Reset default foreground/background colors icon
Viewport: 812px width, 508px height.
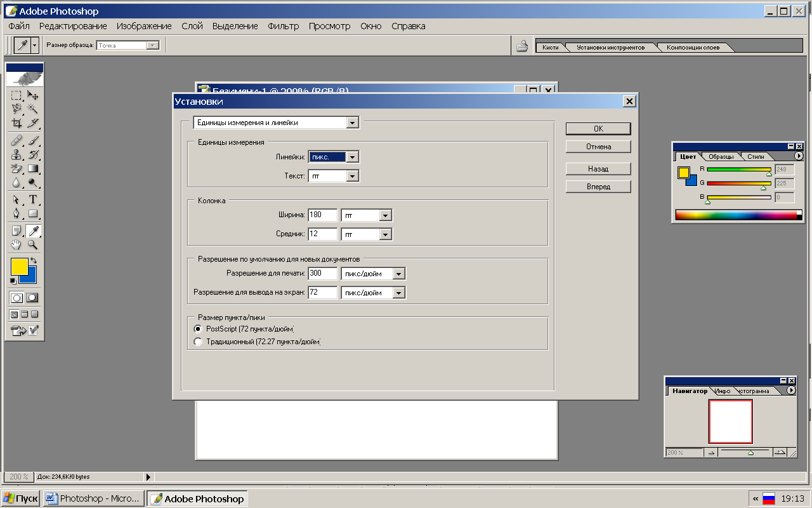[x=13, y=281]
